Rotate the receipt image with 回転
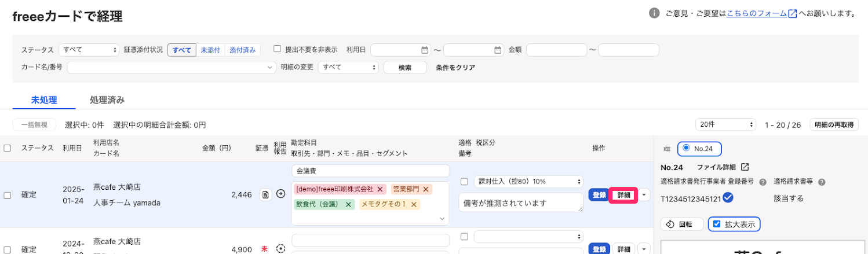 (x=682, y=224)
